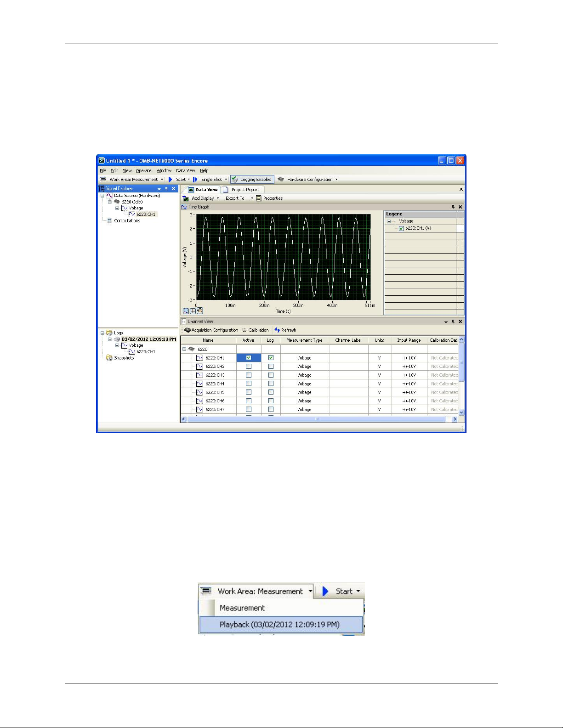Click the Hardware Configuration device icon

click(x=281, y=179)
